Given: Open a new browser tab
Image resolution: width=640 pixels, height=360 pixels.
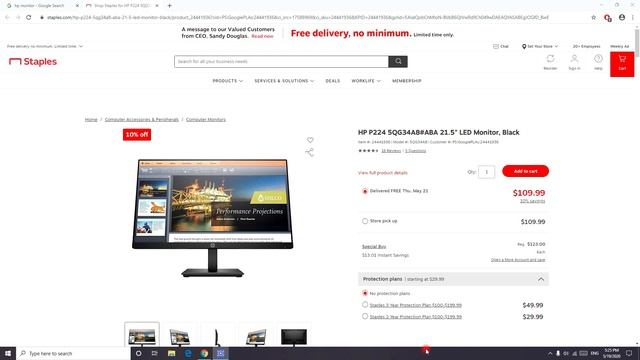Looking at the screenshot, I should click(169, 6).
